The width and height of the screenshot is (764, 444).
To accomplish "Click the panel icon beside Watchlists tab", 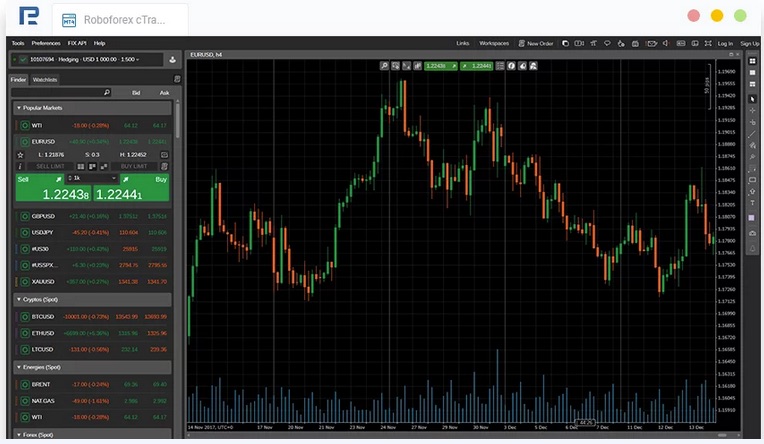I will tap(177, 79).
